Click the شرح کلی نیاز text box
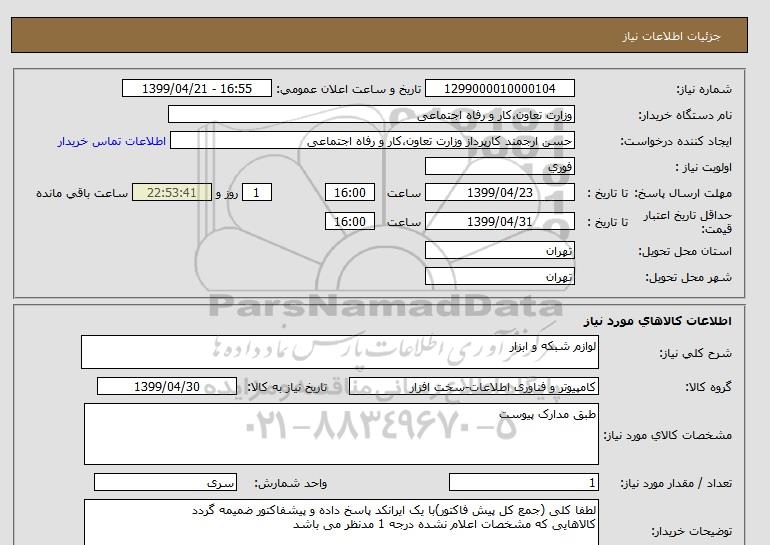770x545 pixels. [340, 352]
